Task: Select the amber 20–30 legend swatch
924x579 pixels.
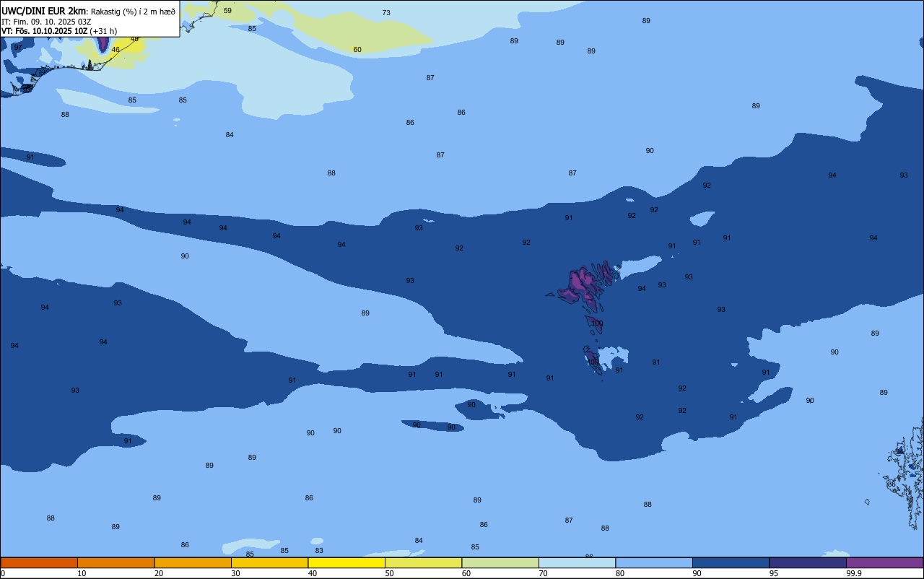Action: coord(193,562)
